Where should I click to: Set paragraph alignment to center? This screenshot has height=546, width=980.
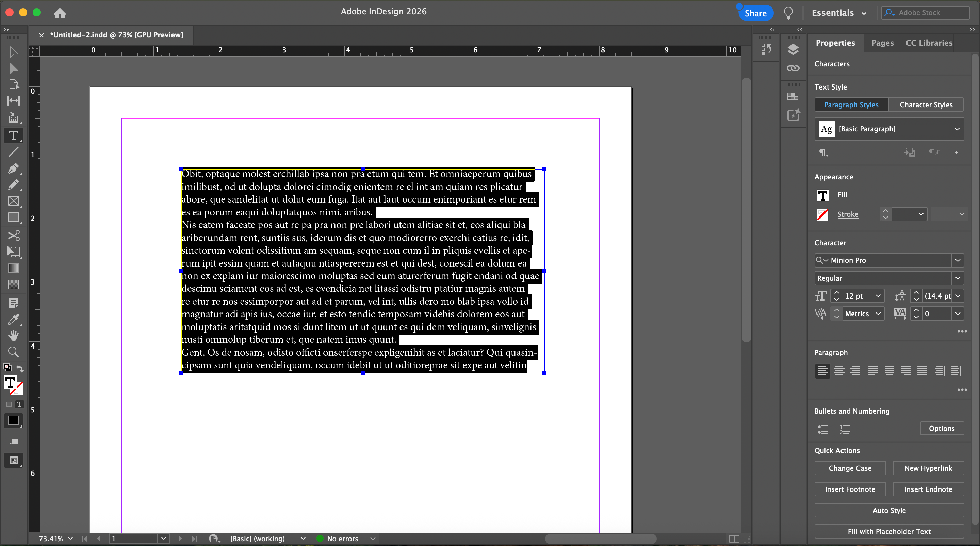(839, 371)
